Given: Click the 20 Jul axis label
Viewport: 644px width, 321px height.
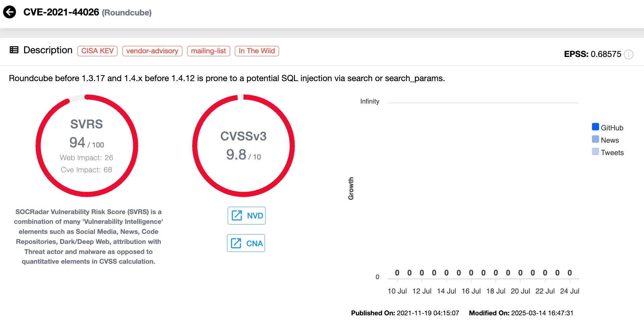Looking at the screenshot, I should tap(520, 291).
